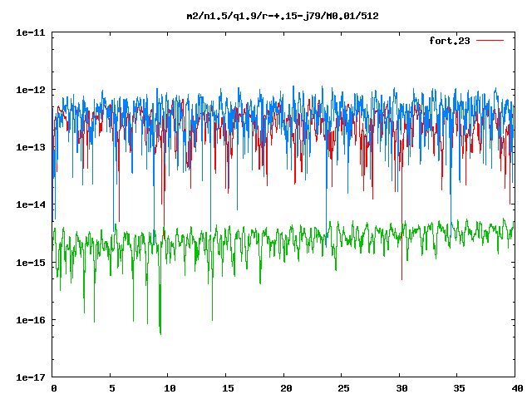Click the x-axis tick label 40
Image resolution: width=532 pixels, height=399 pixels.
point(517,388)
